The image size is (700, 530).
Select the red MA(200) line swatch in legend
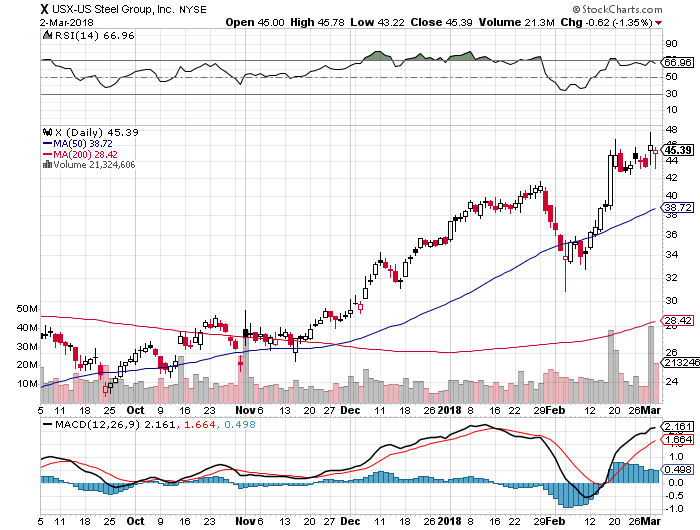click(47, 154)
